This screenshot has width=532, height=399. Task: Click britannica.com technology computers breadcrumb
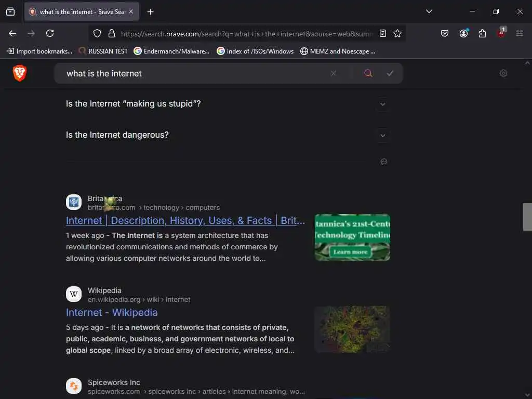[x=154, y=208]
